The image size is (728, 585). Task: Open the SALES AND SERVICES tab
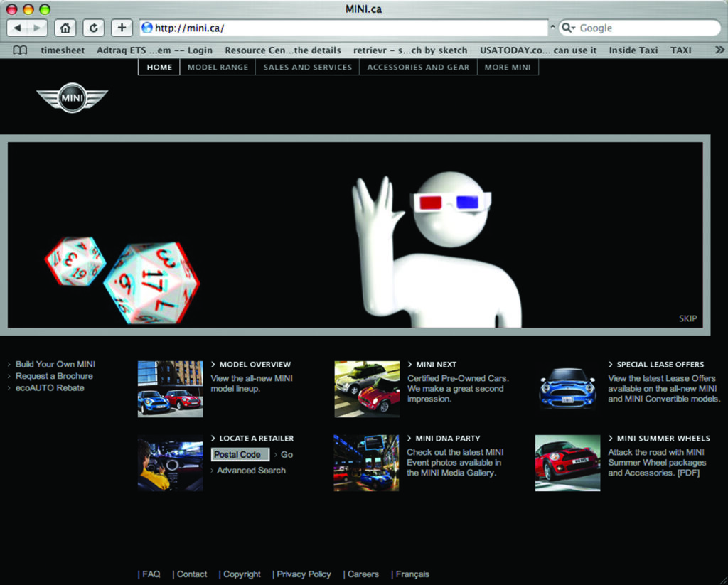[x=307, y=67]
